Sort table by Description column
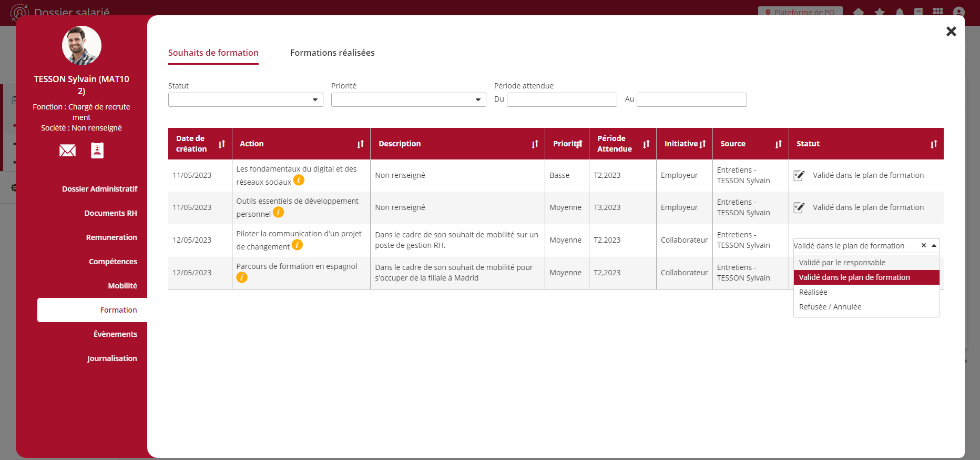980x460 pixels. point(535,144)
